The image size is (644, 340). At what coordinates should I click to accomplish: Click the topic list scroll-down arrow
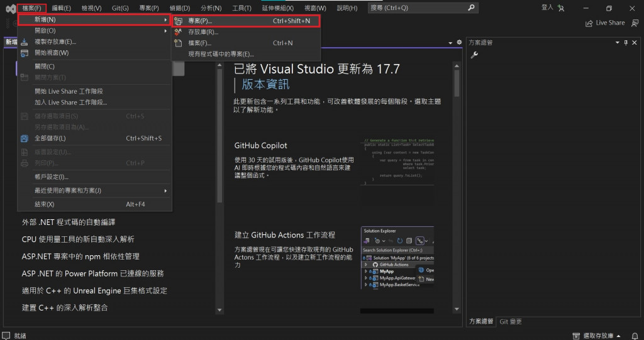(219, 310)
